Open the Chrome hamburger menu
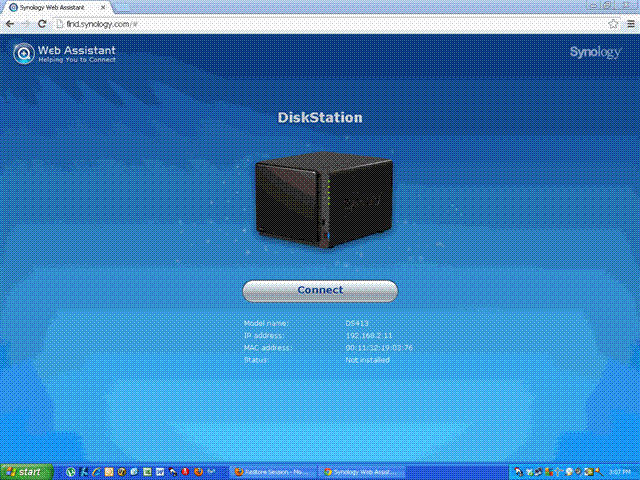This screenshot has height=480, width=640. point(631,24)
